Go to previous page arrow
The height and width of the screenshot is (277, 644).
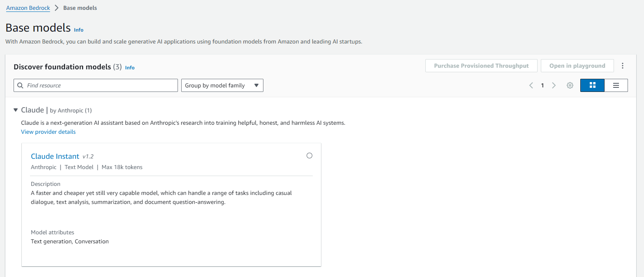531,85
